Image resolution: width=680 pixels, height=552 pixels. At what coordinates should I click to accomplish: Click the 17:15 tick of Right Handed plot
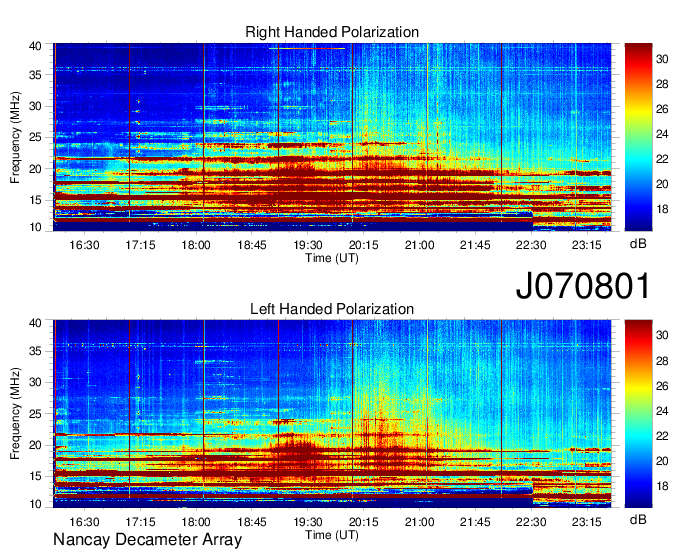140,245
